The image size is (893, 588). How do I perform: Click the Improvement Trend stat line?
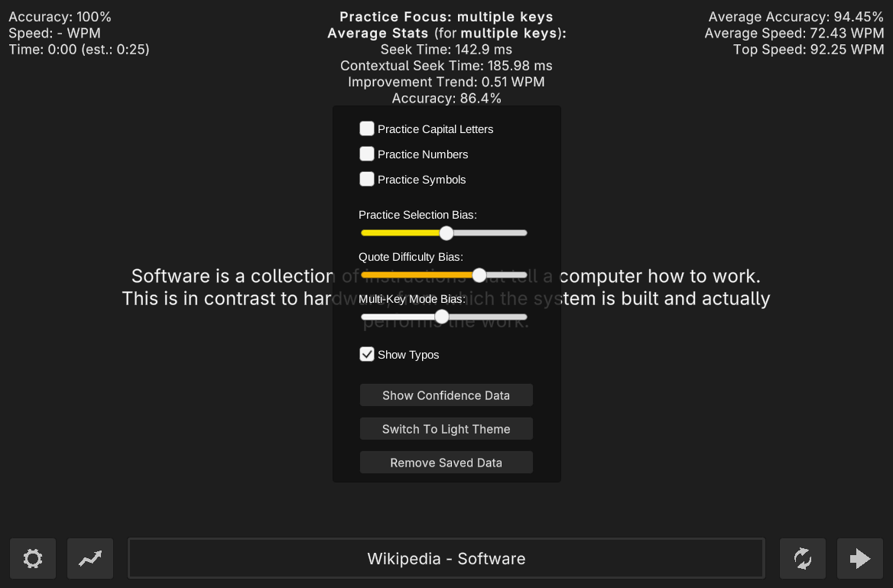446,82
